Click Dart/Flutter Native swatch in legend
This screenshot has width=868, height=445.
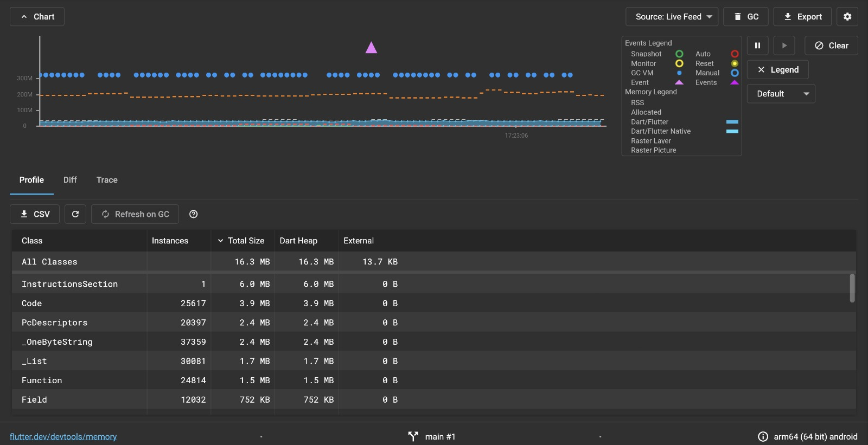pyautogui.click(x=732, y=131)
